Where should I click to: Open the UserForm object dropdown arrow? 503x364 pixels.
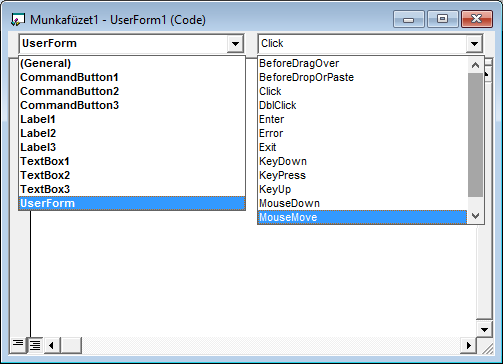click(235, 44)
